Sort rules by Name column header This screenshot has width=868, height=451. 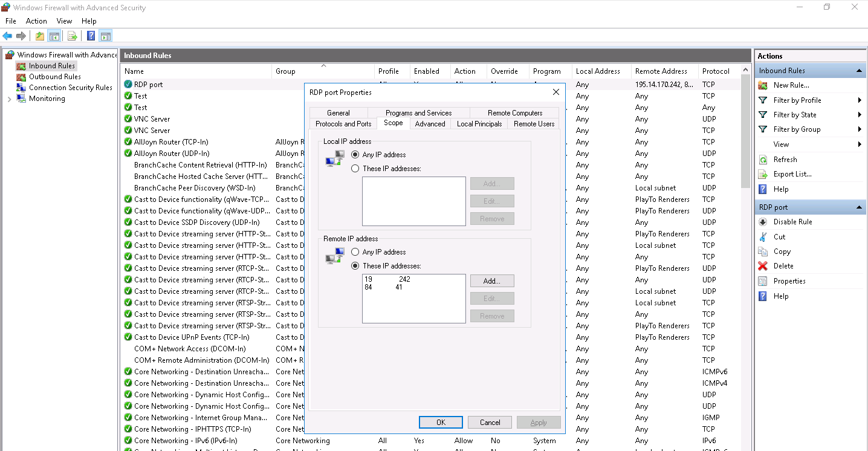tap(196, 71)
